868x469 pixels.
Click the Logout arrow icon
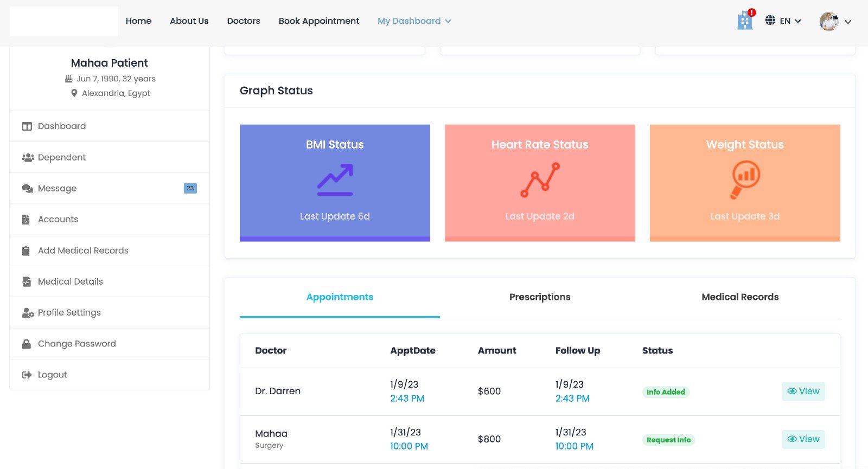(x=27, y=375)
